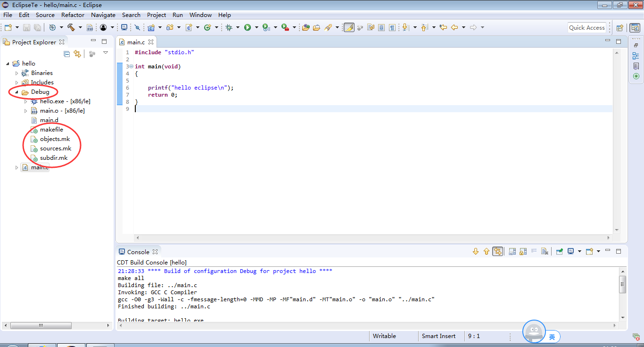Pin the Console view
This screenshot has height=347, width=644.
pos(559,251)
